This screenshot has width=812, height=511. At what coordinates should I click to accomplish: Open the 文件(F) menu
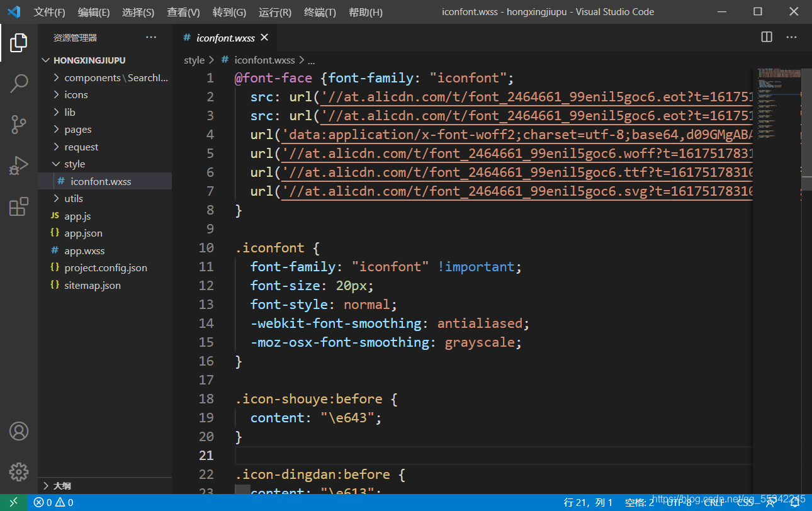coord(49,12)
